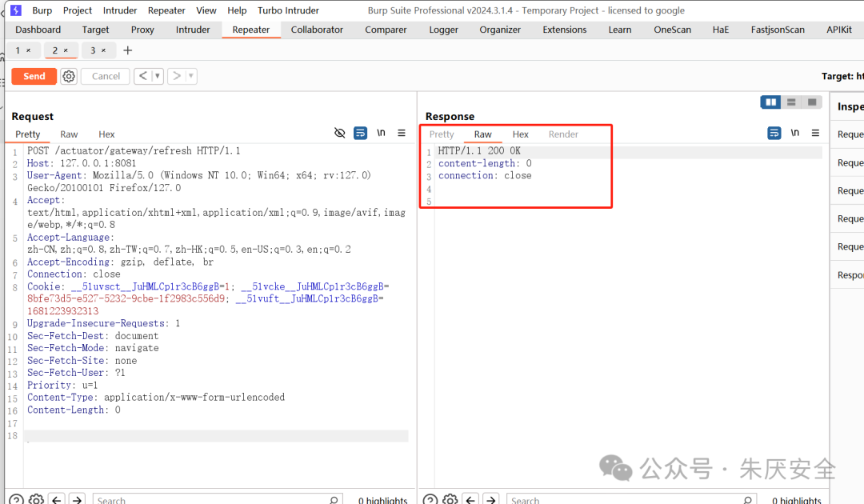Image resolution: width=864 pixels, height=504 pixels.
Task: Open the Help menu
Action: 237,10
